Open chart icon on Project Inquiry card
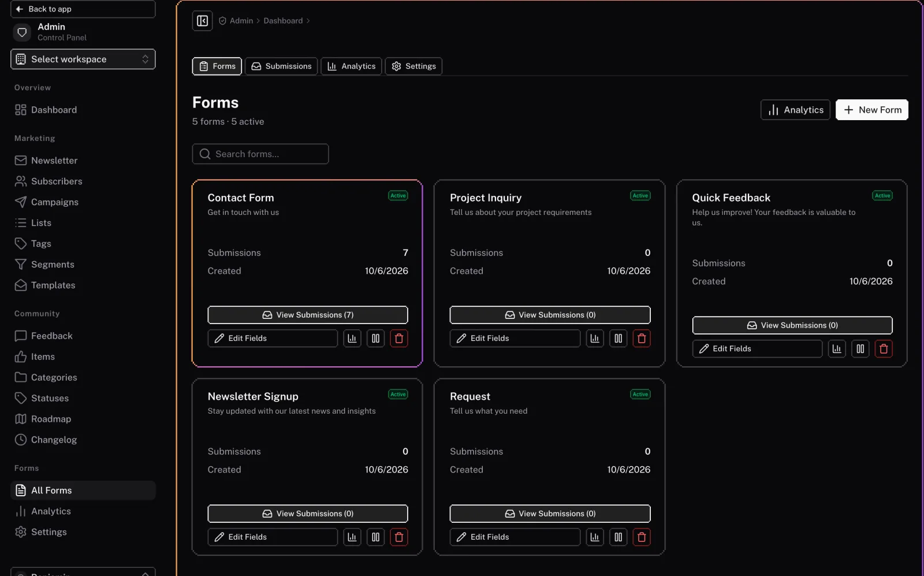924x576 pixels. pos(595,339)
